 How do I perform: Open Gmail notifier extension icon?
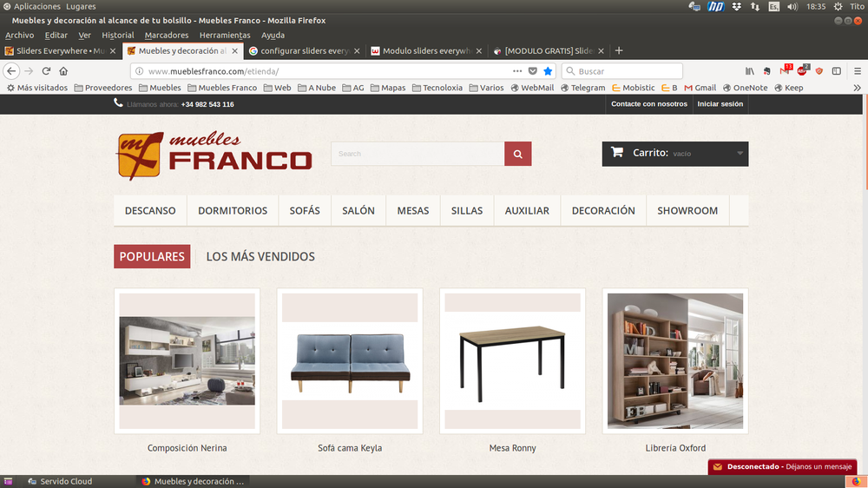(x=785, y=70)
